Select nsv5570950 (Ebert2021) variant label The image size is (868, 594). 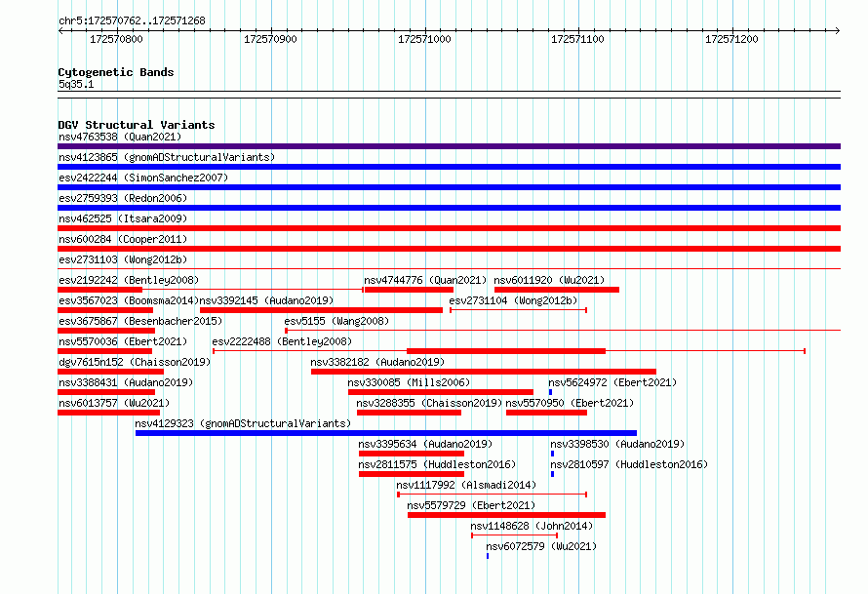pos(570,403)
